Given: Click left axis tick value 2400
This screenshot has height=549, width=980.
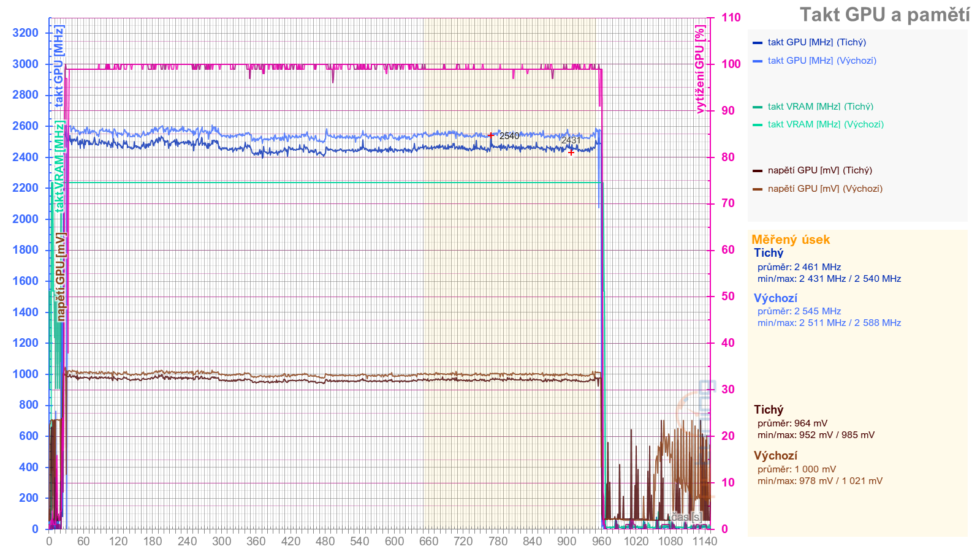Looking at the screenshot, I should pyautogui.click(x=25, y=157).
